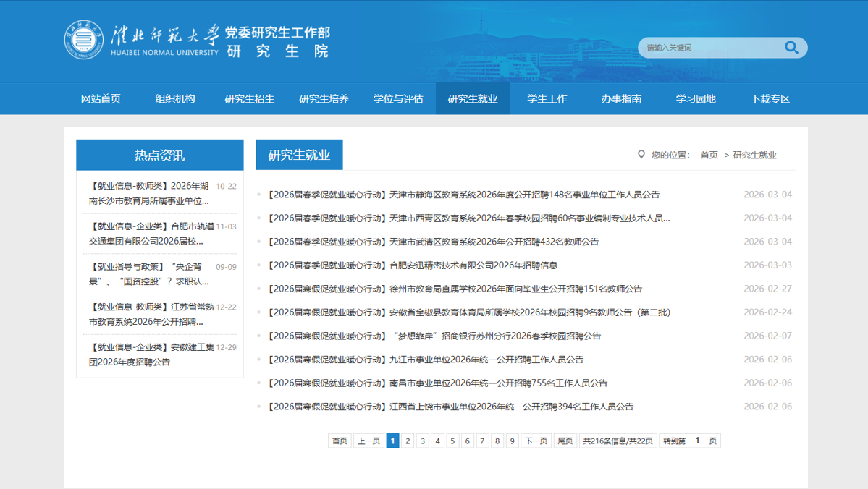This screenshot has height=489, width=868.
Task: Click the location pin icon
Action: [x=641, y=155]
